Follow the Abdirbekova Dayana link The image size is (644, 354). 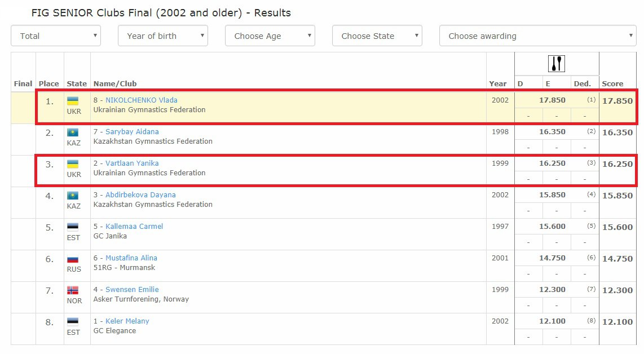pyautogui.click(x=140, y=195)
